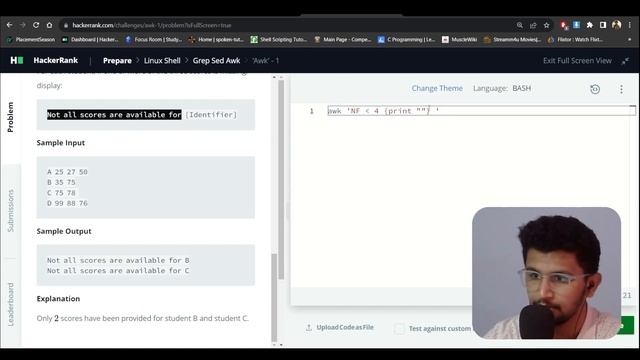The width and height of the screenshot is (640, 360).
Task: Go to HackerRank home via wordmark
Action: tap(56, 60)
